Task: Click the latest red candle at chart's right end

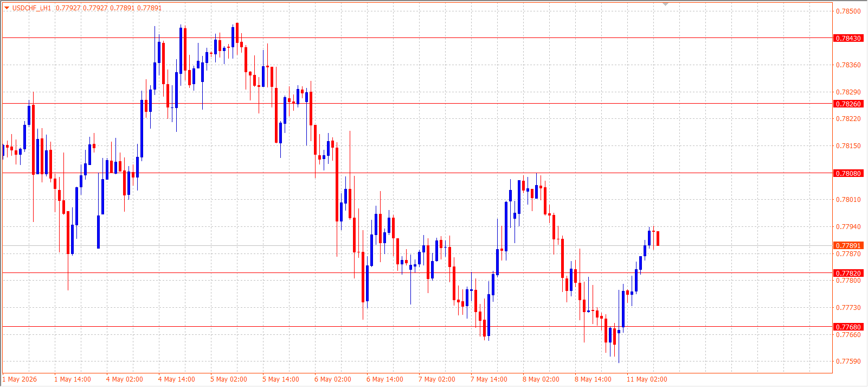Action: [658, 238]
